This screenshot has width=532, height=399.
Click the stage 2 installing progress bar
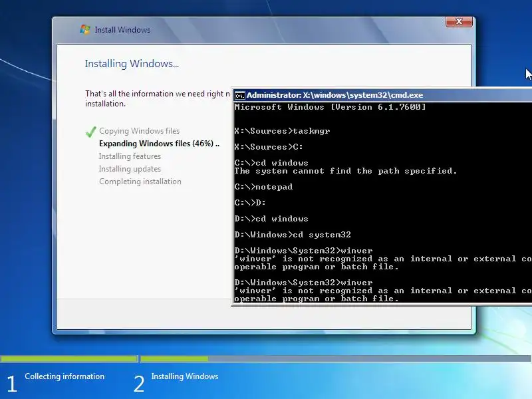point(336,358)
